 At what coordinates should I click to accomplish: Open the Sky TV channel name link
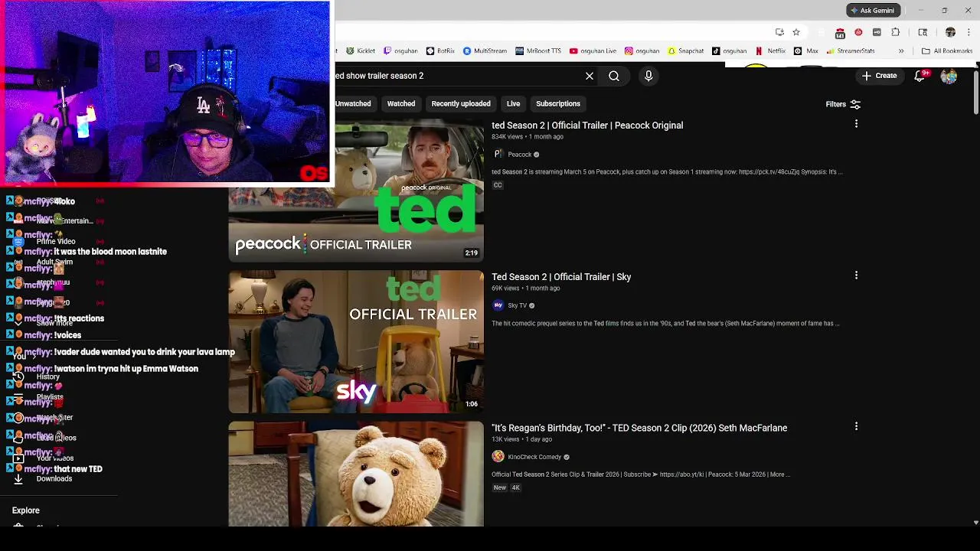518,305
